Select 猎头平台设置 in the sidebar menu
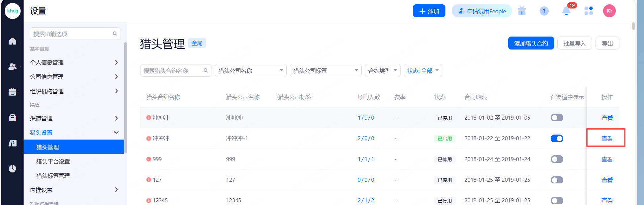The height and width of the screenshot is (205, 644). pyautogui.click(x=53, y=161)
